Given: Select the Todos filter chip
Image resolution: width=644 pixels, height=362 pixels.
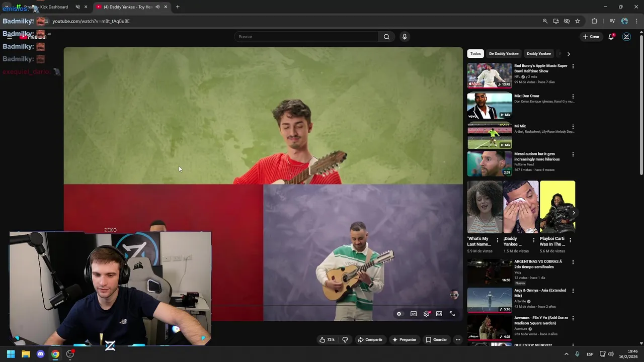Looking at the screenshot, I should 475,54.
